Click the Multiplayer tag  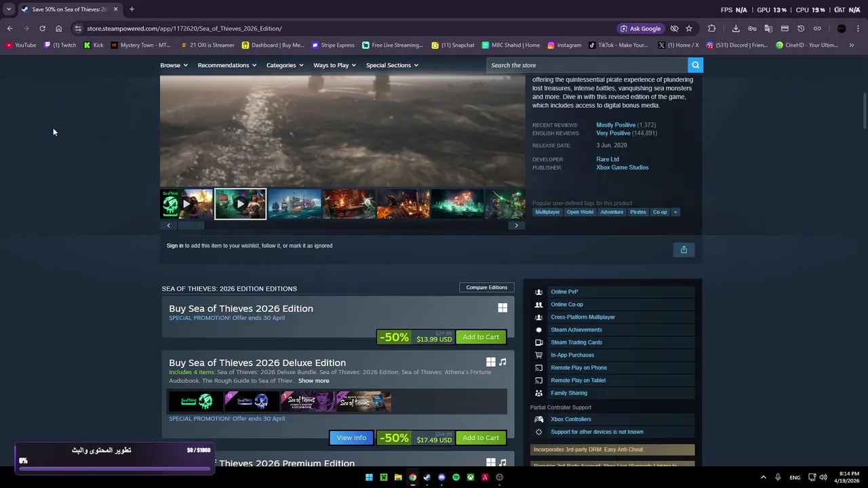click(547, 212)
